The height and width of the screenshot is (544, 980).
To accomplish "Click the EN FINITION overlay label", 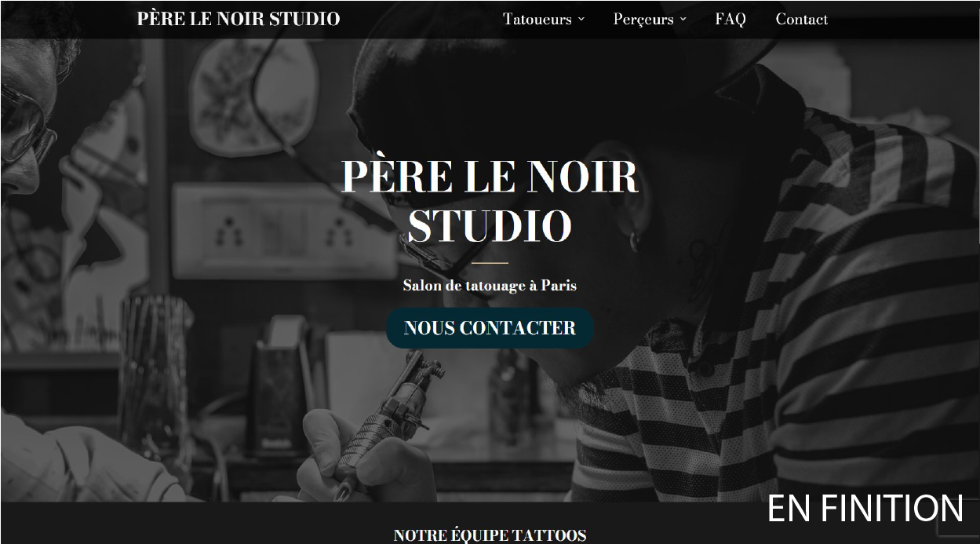I will (x=865, y=509).
